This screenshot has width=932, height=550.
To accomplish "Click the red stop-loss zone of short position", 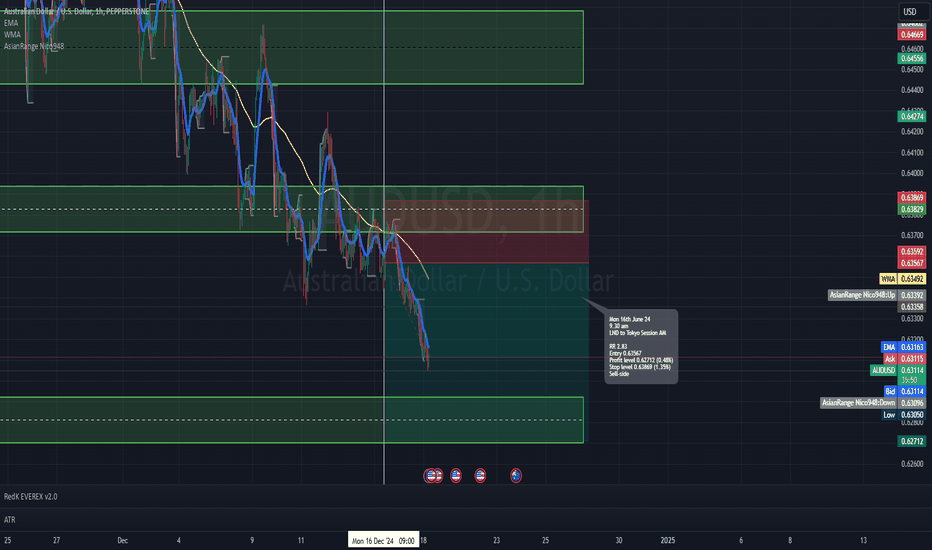I will pyautogui.click(x=486, y=231).
